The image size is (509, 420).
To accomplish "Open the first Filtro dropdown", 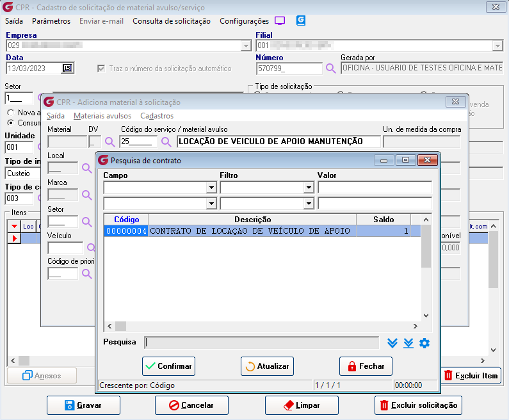I will click(309, 188).
